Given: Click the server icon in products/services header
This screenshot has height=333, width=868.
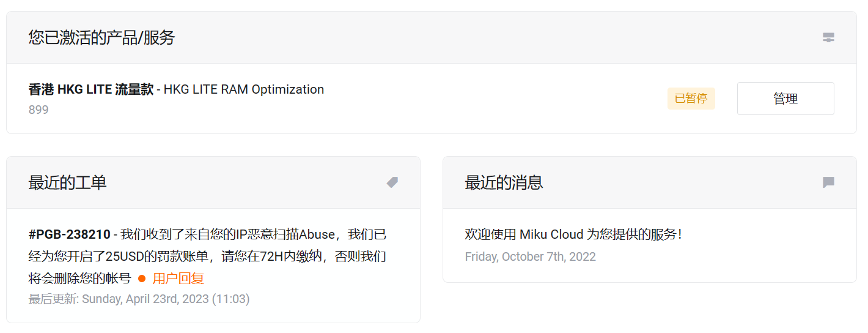Looking at the screenshot, I should coord(828,38).
